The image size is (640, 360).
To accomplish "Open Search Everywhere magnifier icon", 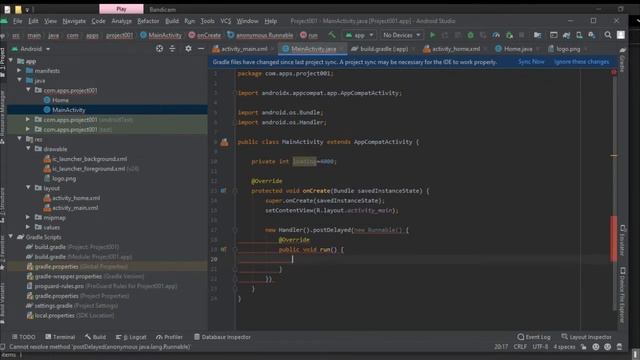I will coord(608,35).
